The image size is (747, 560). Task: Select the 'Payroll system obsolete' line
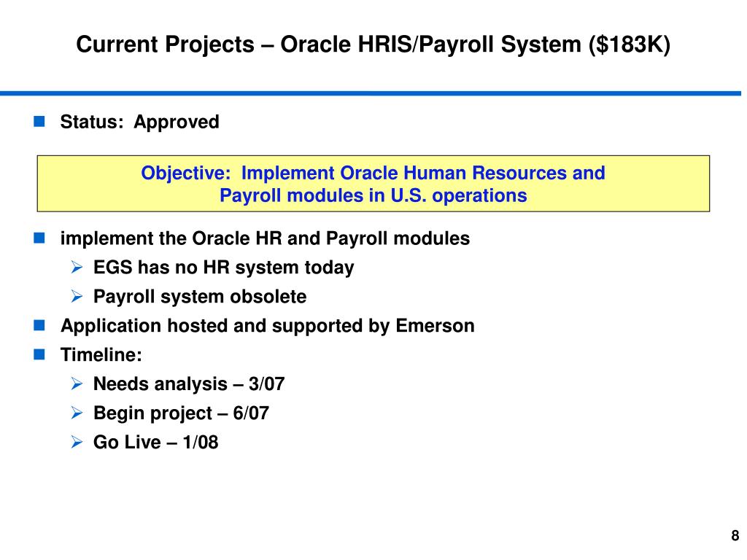200,297
